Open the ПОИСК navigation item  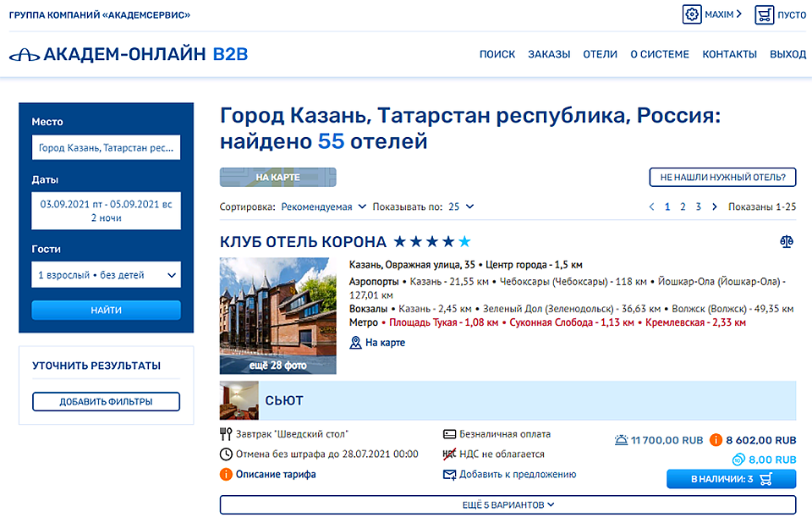coord(497,54)
